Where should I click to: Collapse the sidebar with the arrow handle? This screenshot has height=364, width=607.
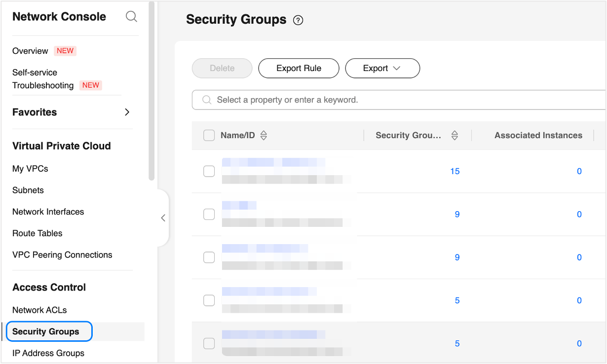pyautogui.click(x=163, y=218)
